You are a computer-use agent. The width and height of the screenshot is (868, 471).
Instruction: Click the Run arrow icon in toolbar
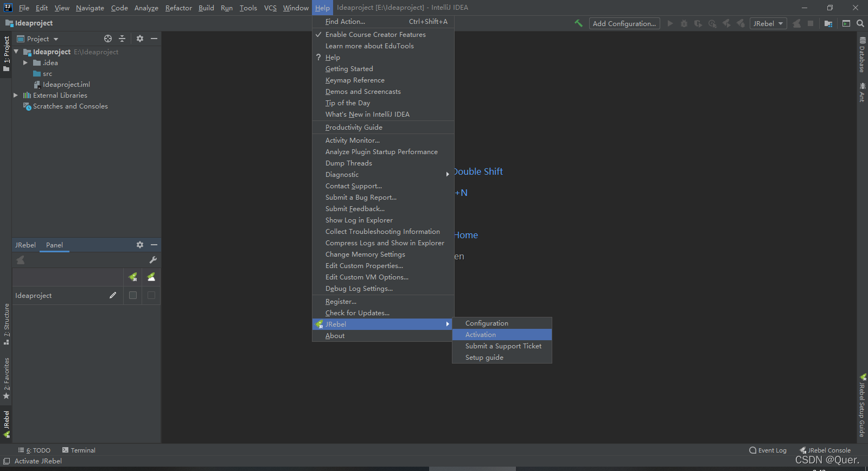click(x=670, y=23)
